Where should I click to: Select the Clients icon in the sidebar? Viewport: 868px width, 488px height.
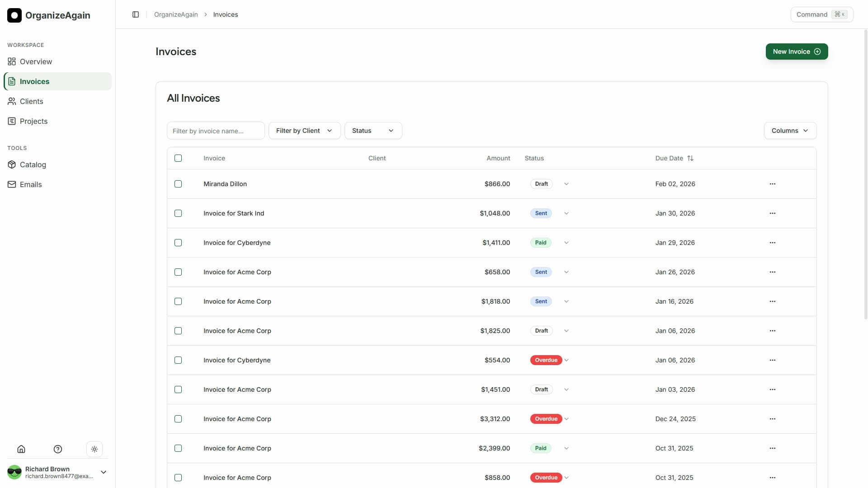click(11, 101)
